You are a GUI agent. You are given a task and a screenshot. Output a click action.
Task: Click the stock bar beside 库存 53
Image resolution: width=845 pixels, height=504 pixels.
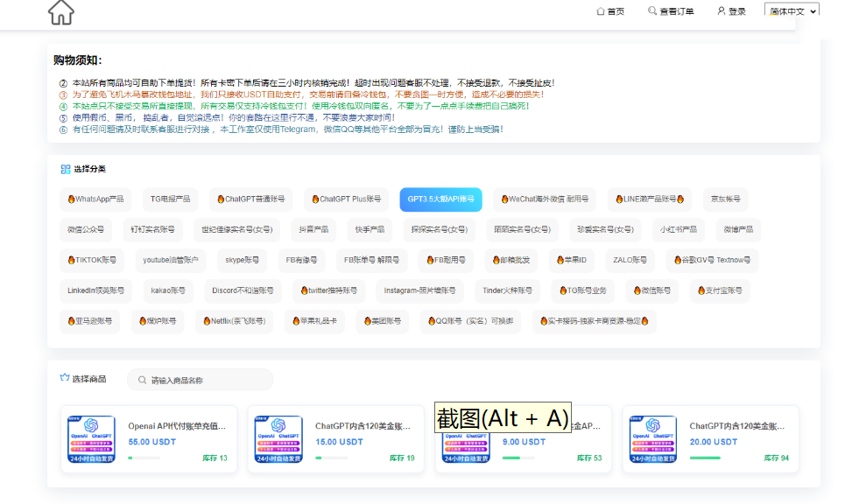click(x=518, y=458)
